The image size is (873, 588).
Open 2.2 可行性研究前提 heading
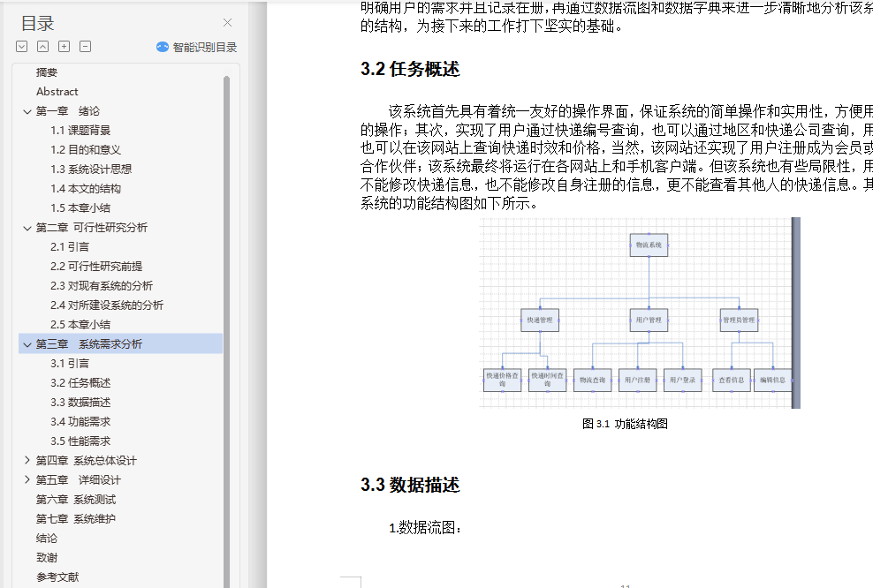pos(96,267)
